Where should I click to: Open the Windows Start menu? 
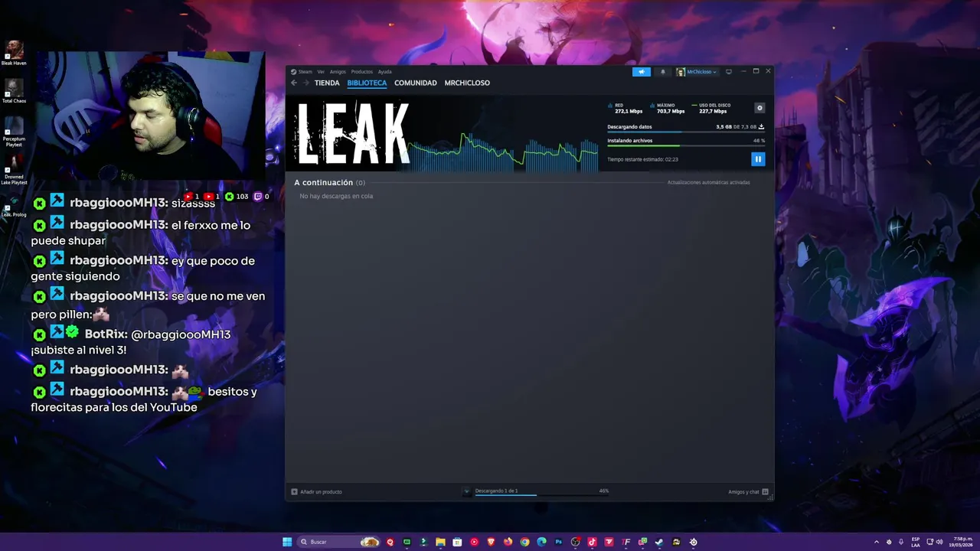click(287, 542)
